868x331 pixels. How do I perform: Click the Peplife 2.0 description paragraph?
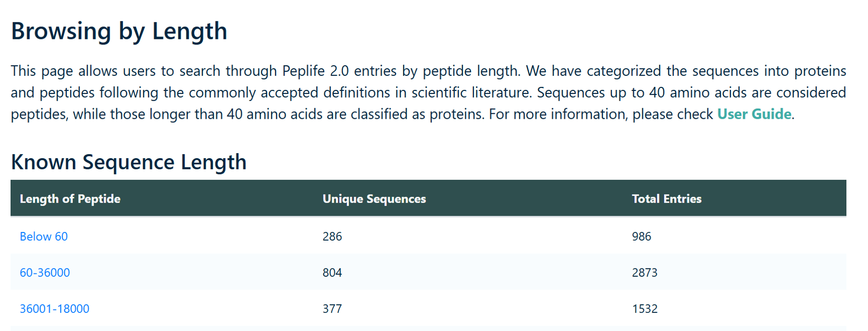click(429, 92)
